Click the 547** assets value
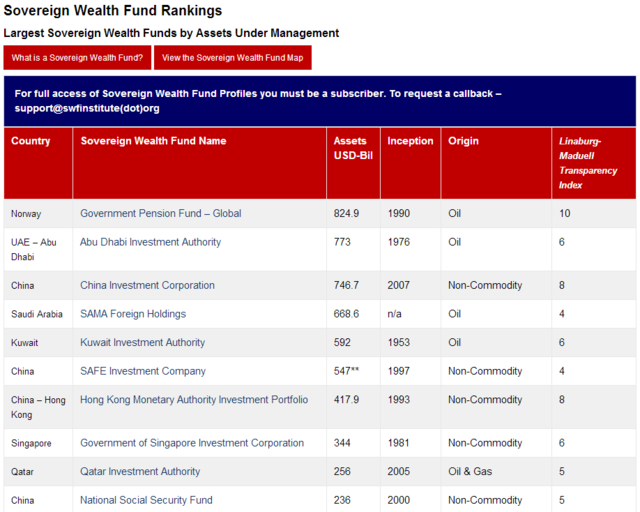Screen dimensions: 640x512 pos(346,371)
